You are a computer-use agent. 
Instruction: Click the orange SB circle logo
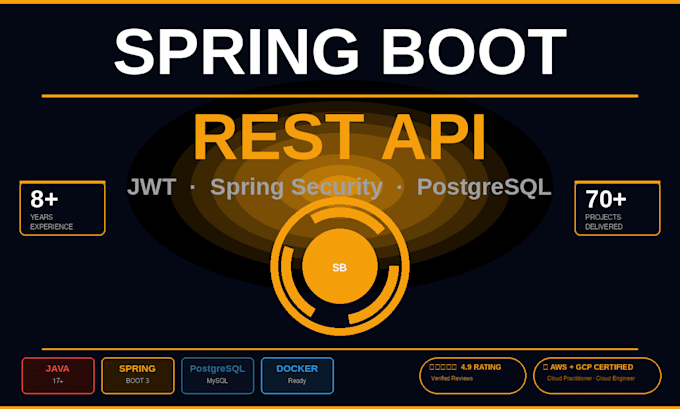(340, 266)
